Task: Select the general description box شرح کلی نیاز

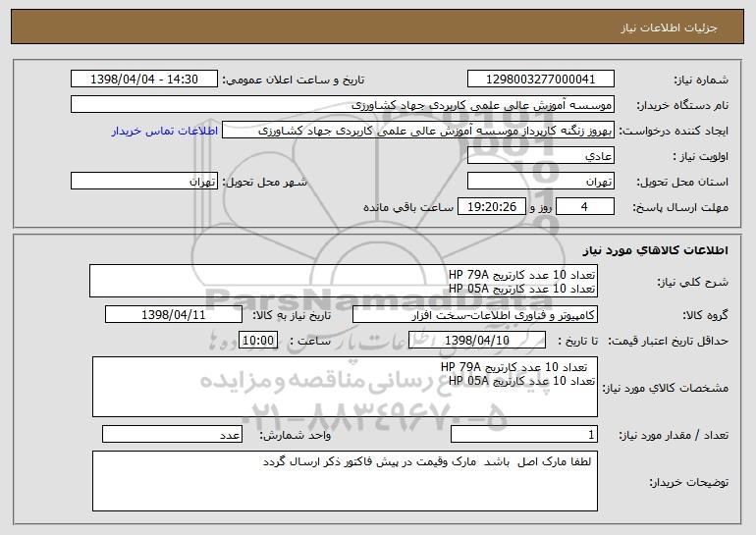Action: [344, 281]
